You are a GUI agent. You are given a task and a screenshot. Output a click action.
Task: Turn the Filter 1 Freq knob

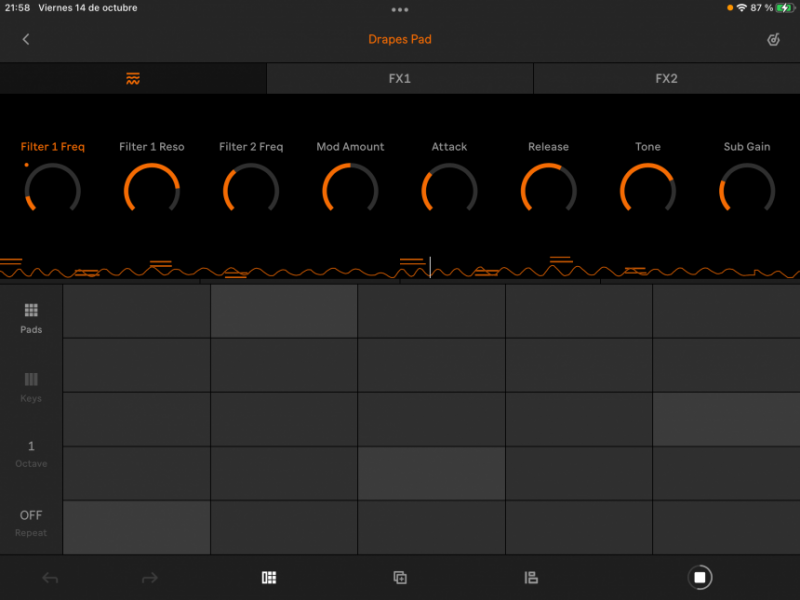point(53,188)
